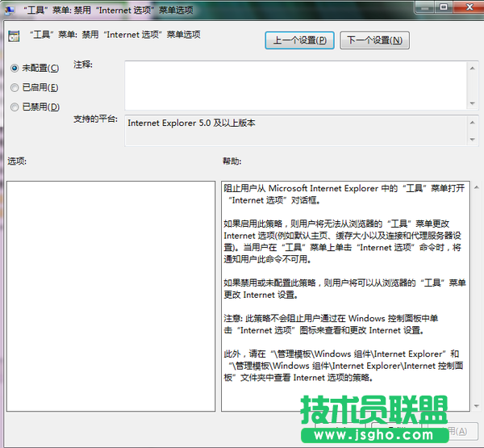This screenshot has height=448, width=484.
Task: Click inside the 注释 comment box
Action: tap(296, 86)
